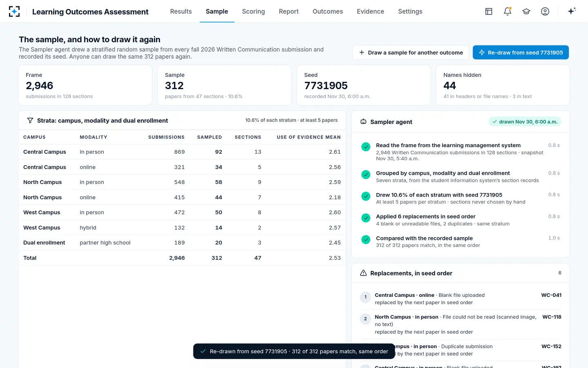This screenshot has width=588, height=368.
Task: Click 'Re-draw from seed 7731905' button
Action: coord(521,52)
